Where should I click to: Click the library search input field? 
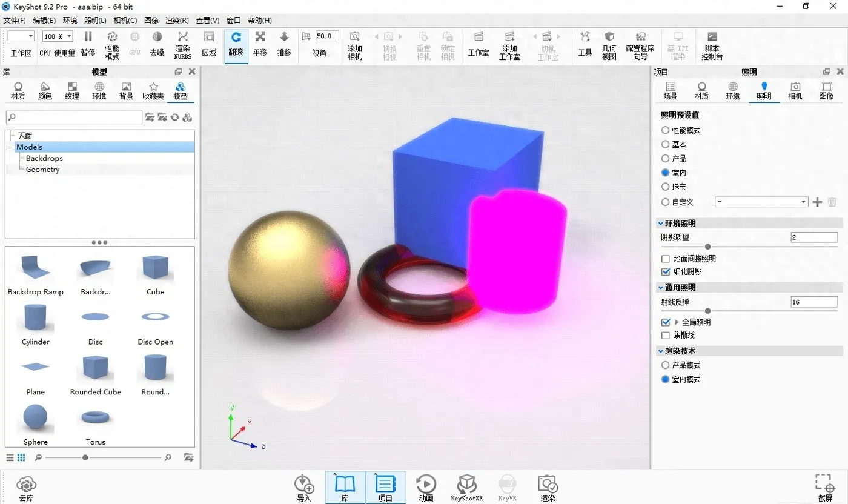click(x=74, y=118)
